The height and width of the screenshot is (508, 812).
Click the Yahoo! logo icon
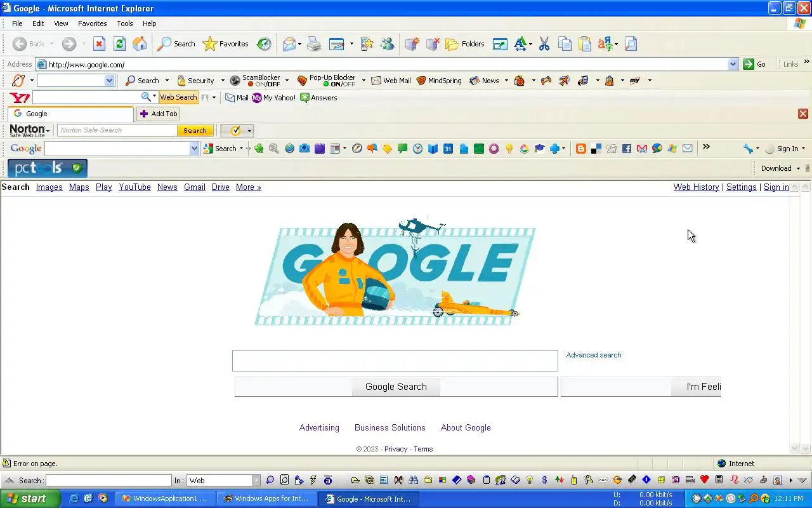(20, 98)
